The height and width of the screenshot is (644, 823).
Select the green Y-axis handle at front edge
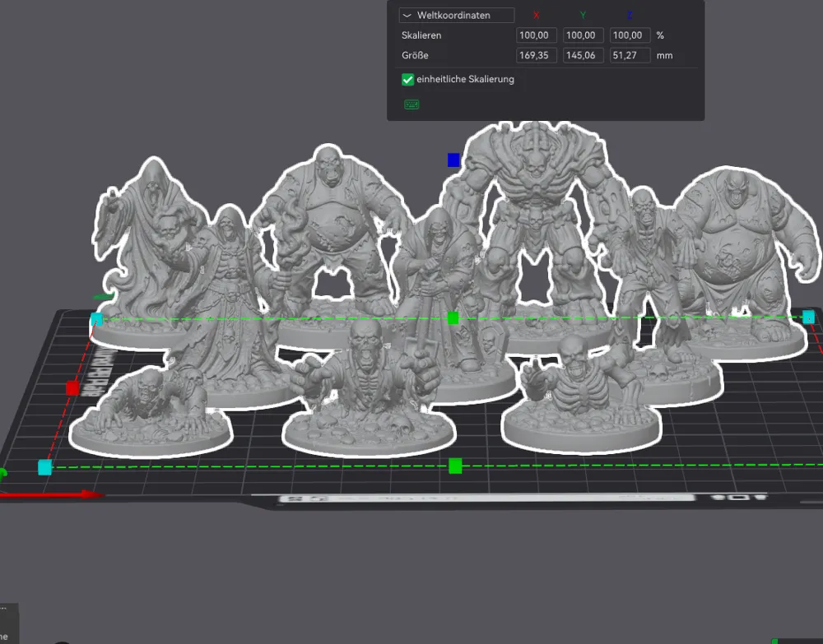pos(455,466)
